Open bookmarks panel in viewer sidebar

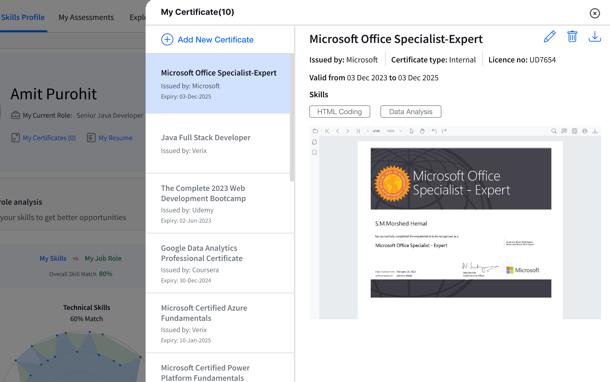tap(314, 152)
